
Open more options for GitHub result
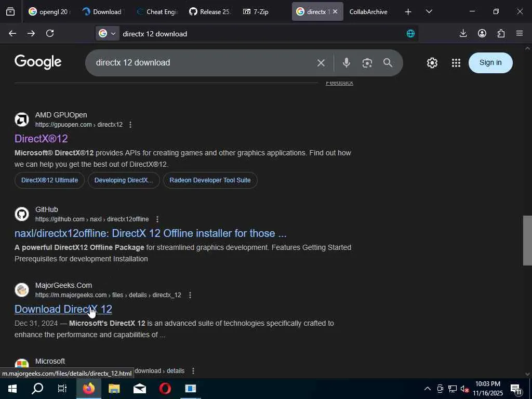[157, 220]
